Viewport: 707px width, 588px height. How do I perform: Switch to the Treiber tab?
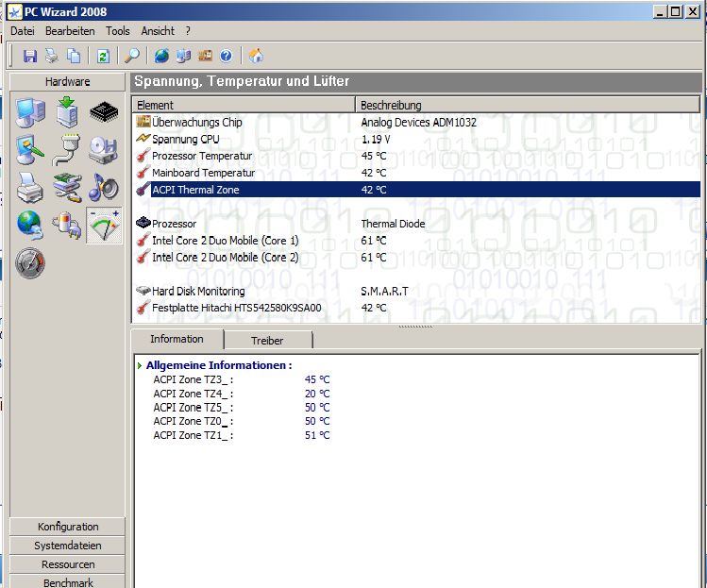267,341
